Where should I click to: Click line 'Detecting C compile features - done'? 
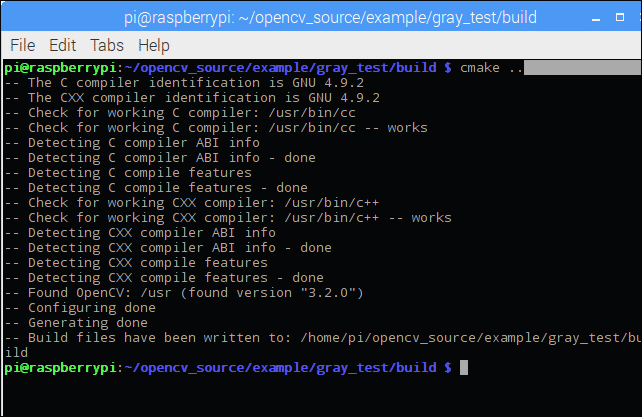(156, 188)
